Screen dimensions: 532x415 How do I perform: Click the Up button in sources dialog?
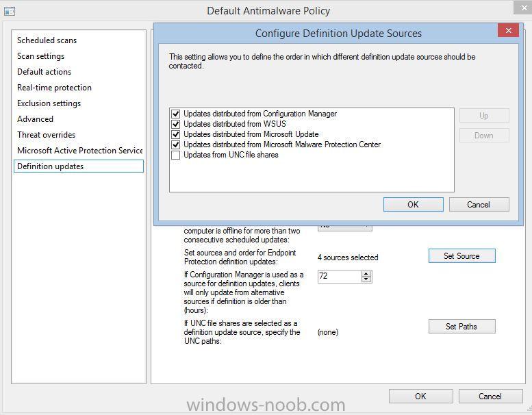[x=484, y=116]
